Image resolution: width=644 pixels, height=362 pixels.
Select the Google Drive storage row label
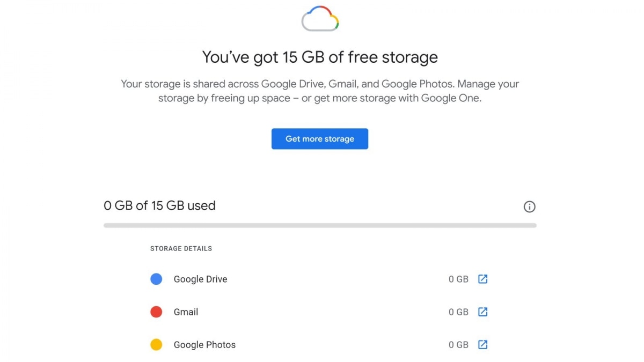(x=200, y=279)
